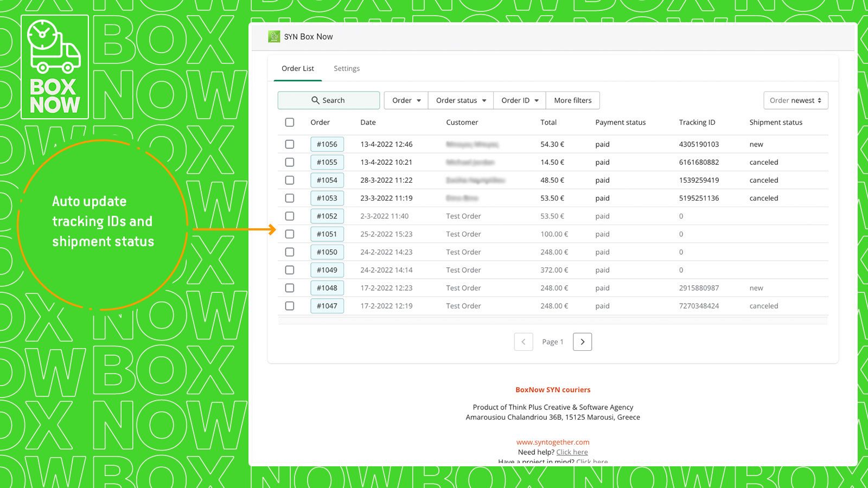Click the Tracking ID column header
The height and width of the screenshot is (488, 868).
point(697,123)
